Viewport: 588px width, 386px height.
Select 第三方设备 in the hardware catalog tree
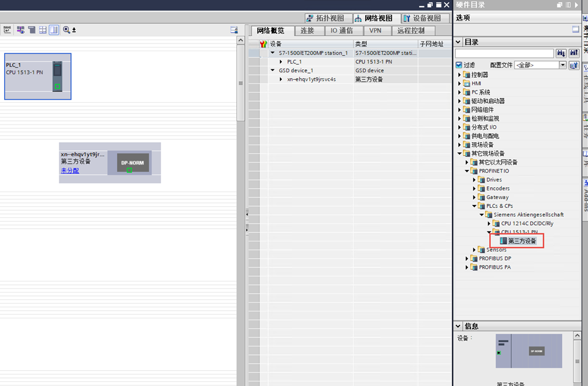tap(522, 241)
